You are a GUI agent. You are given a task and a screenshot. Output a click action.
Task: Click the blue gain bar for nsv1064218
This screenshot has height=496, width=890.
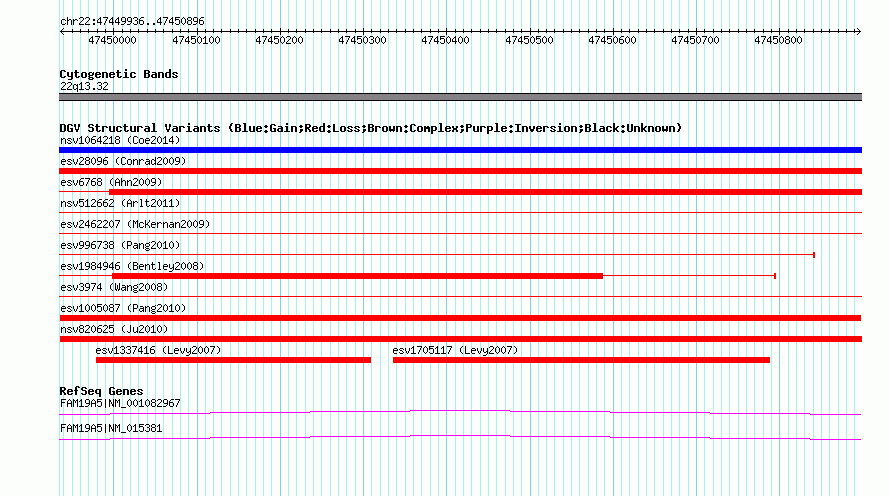pos(460,150)
